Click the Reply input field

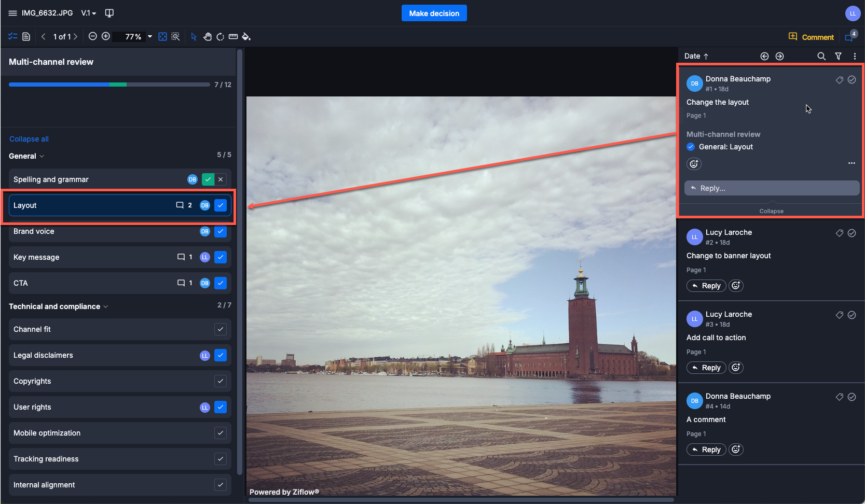(x=772, y=188)
